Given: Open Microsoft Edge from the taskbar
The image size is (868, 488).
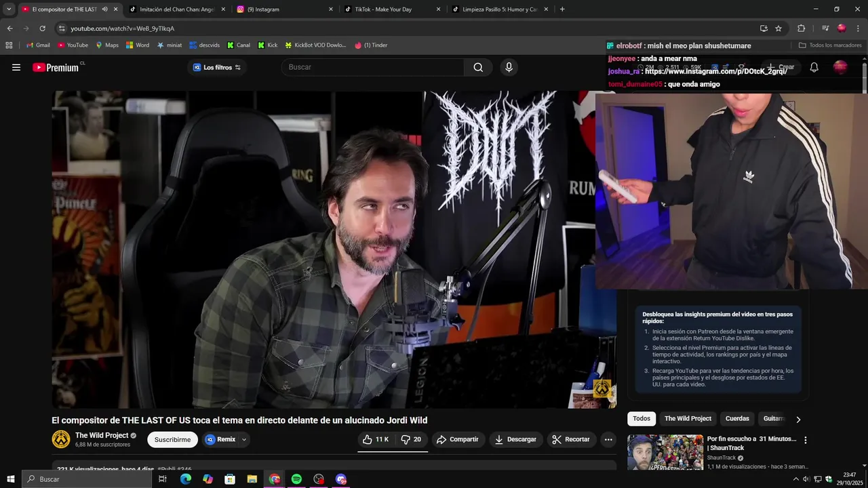Looking at the screenshot, I should [x=185, y=479].
